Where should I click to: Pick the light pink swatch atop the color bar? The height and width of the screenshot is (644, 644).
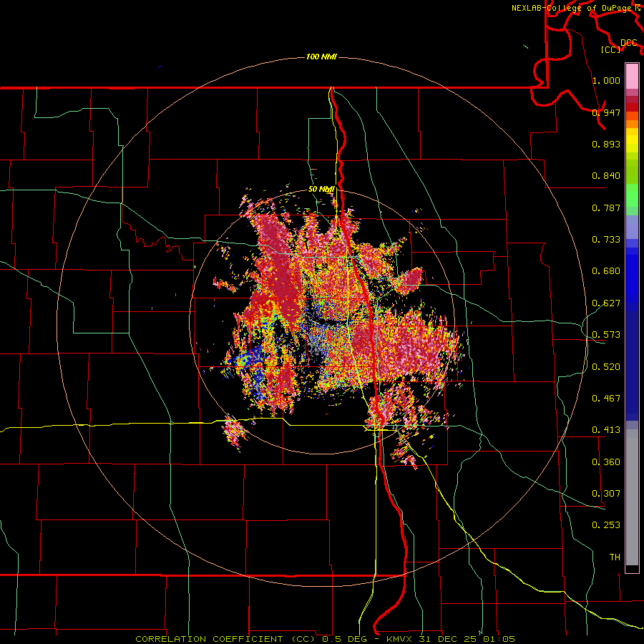pos(632,76)
